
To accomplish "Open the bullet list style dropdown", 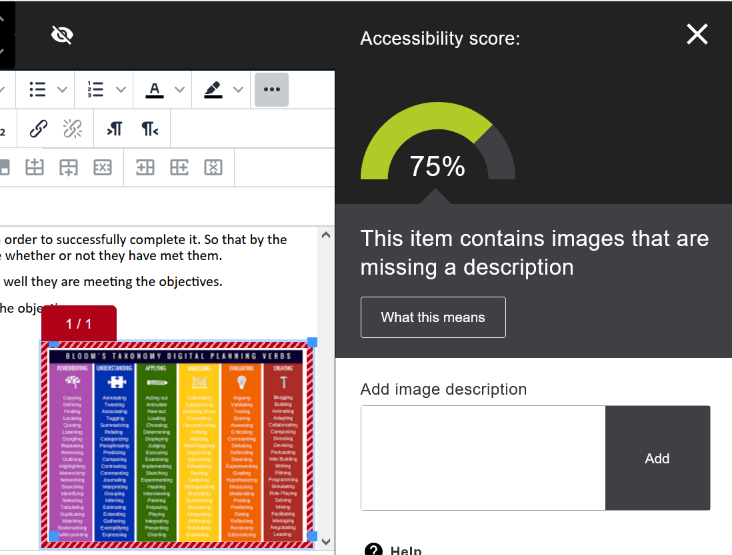I will tap(62, 89).
